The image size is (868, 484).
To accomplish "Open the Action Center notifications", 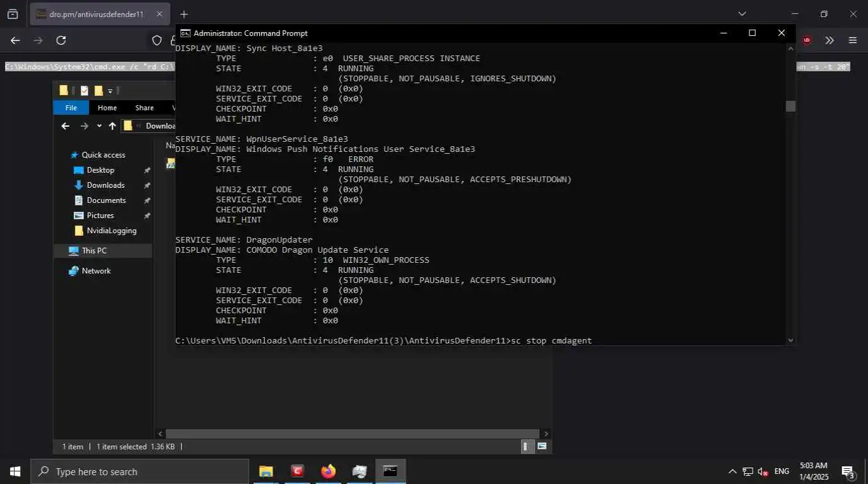I will coord(848,471).
